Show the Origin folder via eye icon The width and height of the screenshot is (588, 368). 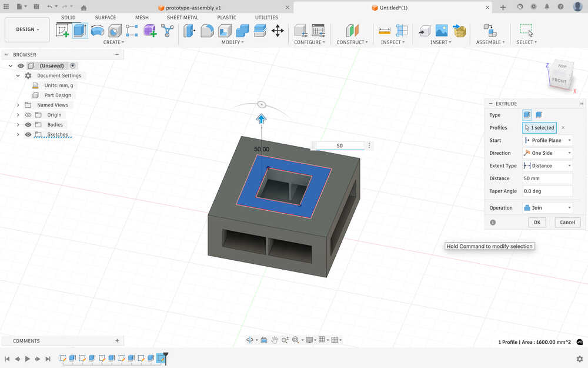(x=28, y=115)
